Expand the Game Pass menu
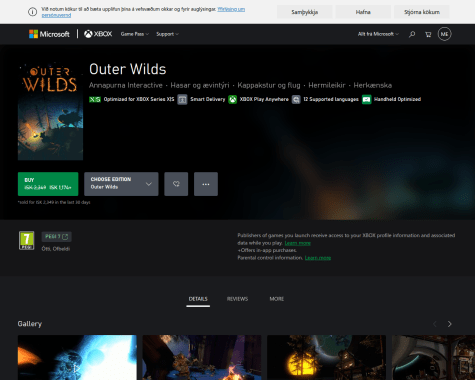475x380 pixels. point(135,34)
